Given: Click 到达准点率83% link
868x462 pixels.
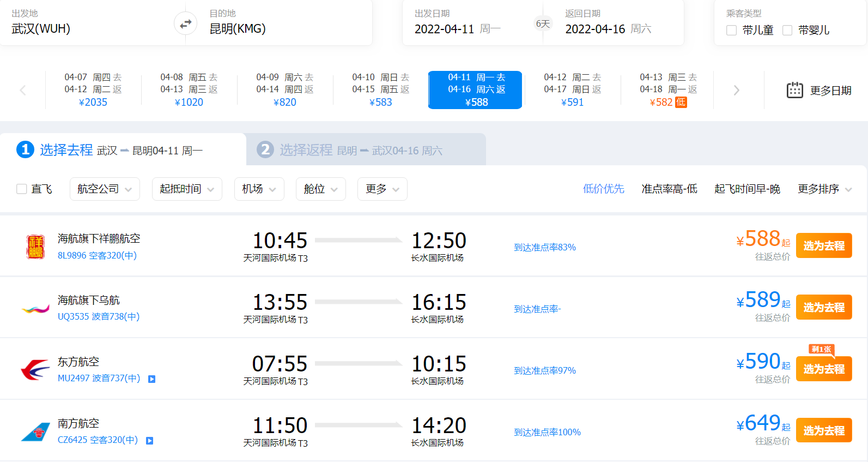Looking at the screenshot, I should [x=545, y=247].
